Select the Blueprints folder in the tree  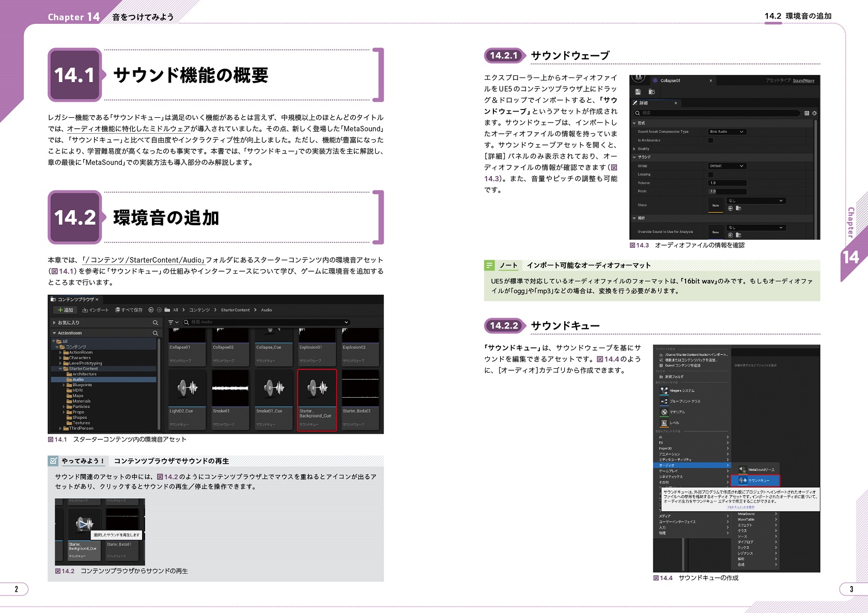click(x=82, y=385)
